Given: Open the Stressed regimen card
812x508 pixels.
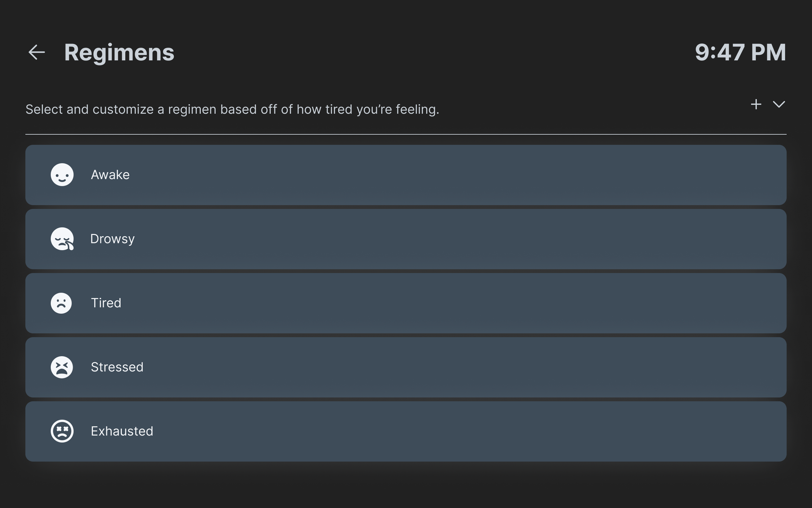Looking at the screenshot, I should (437, 367).
